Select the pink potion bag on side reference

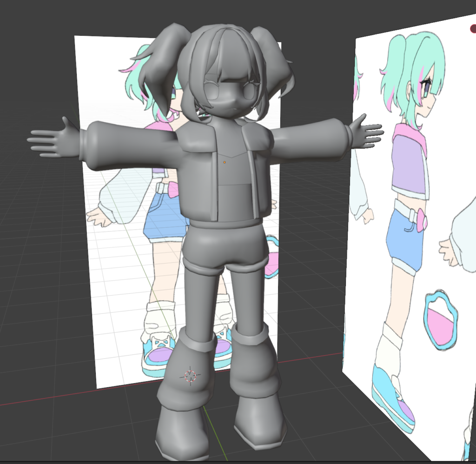tap(440, 320)
